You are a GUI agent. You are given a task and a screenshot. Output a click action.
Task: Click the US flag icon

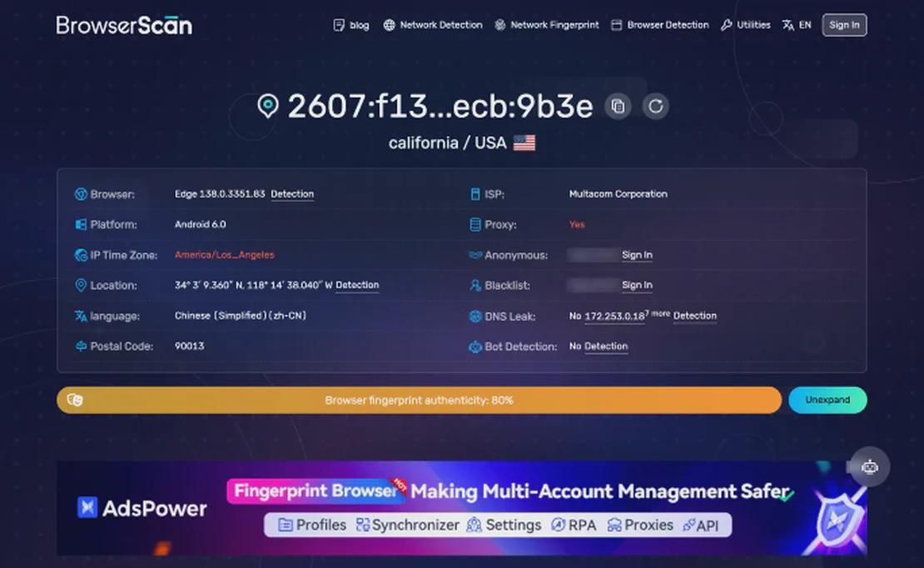(x=524, y=143)
